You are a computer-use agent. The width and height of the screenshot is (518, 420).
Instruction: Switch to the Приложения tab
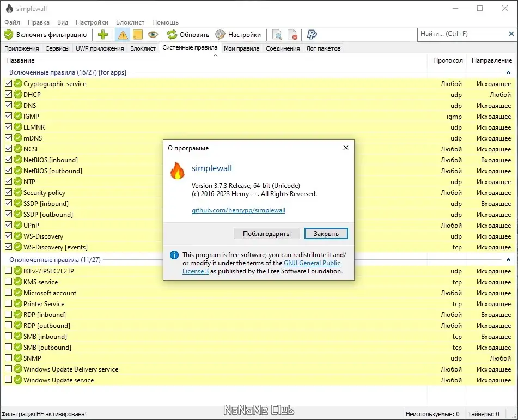click(22, 48)
